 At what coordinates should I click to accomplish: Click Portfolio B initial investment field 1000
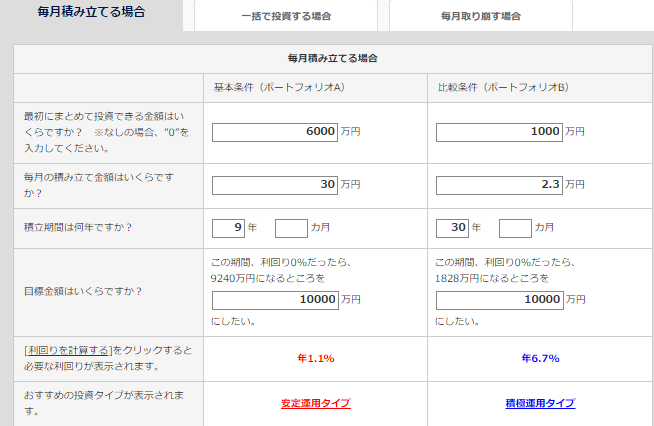[x=499, y=132]
